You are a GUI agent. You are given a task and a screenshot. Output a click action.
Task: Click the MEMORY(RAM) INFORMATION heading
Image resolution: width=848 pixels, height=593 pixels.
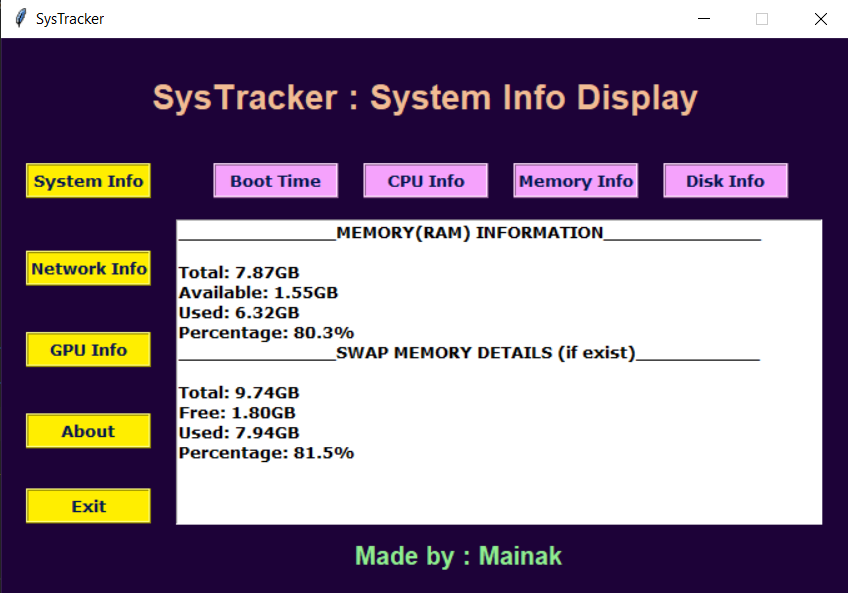click(x=469, y=233)
